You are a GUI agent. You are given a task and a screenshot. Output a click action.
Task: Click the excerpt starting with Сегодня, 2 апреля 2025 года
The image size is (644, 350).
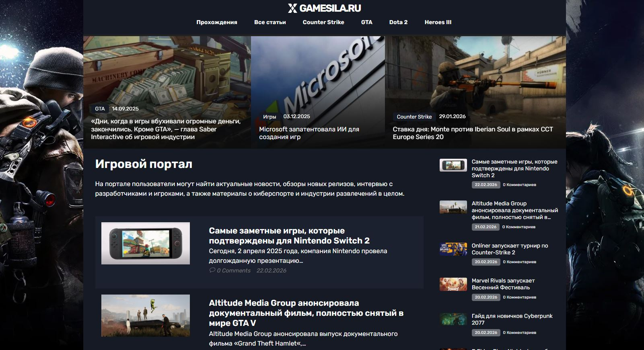pos(298,256)
